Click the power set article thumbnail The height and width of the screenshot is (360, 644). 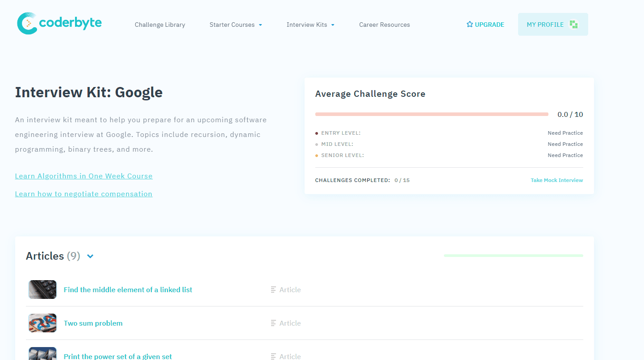click(42, 354)
